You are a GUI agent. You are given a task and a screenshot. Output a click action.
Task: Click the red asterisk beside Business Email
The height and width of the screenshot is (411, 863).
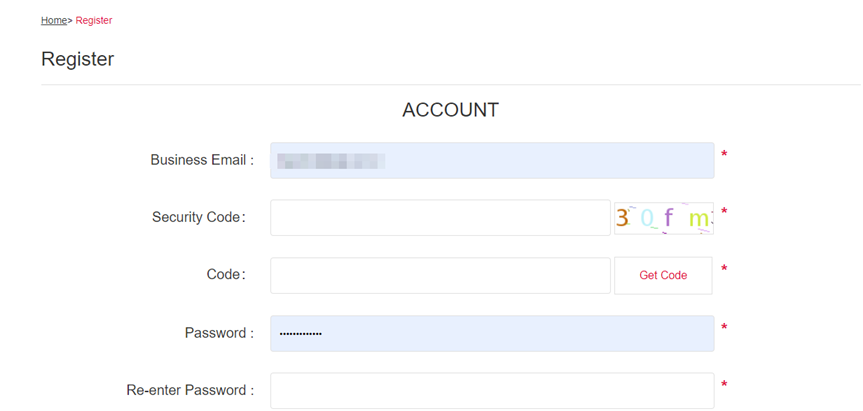click(724, 155)
